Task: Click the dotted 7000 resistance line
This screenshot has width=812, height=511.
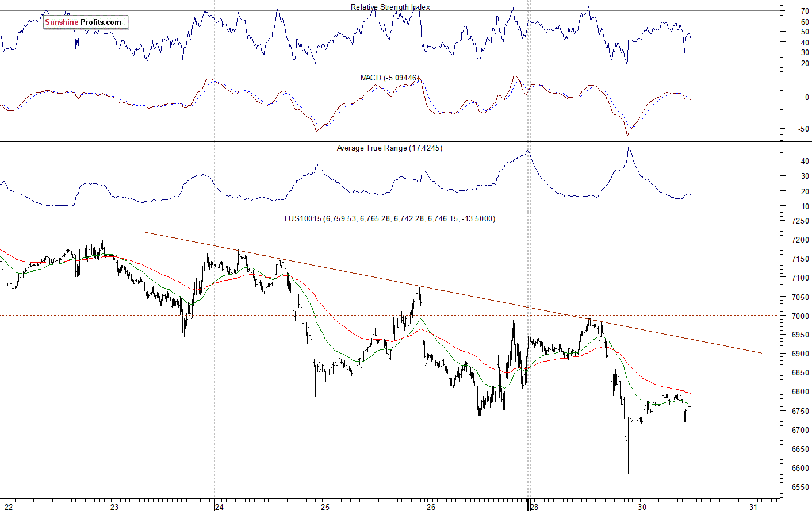Action: click(391, 315)
